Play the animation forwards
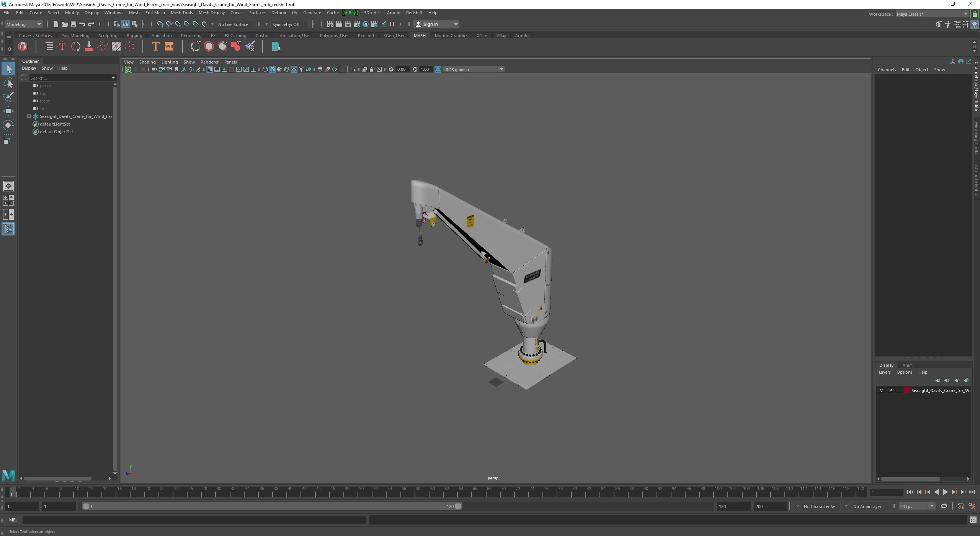980x536 pixels. (945, 492)
